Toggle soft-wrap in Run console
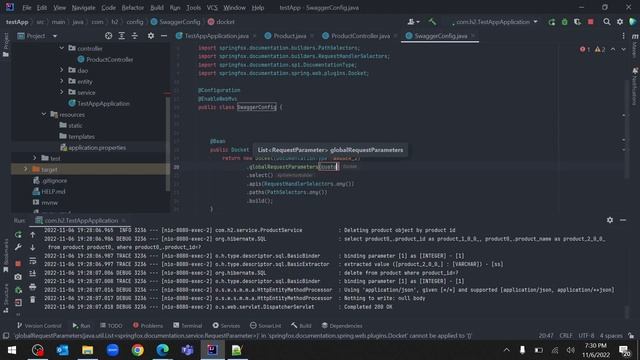640x360 pixels. tap(33, 261)
